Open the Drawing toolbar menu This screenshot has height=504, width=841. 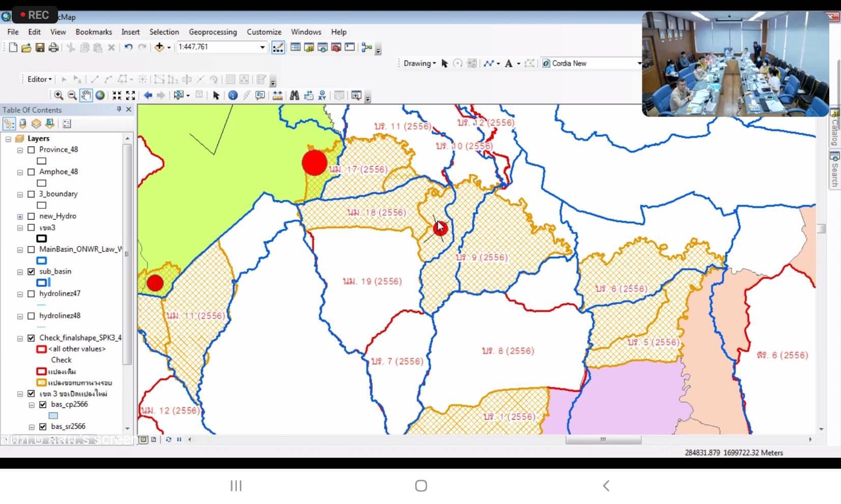click(x=419, y=64)
